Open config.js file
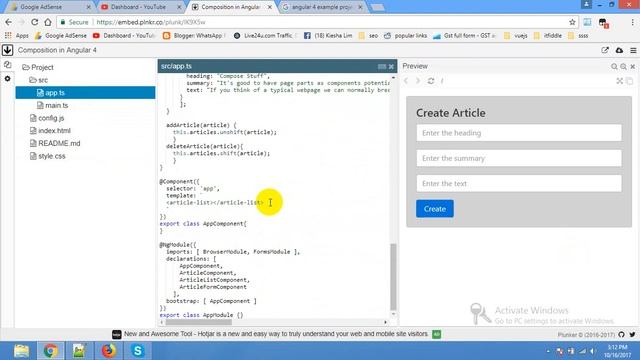Viewport: 640px width, 360px height. tap(47, 118)
